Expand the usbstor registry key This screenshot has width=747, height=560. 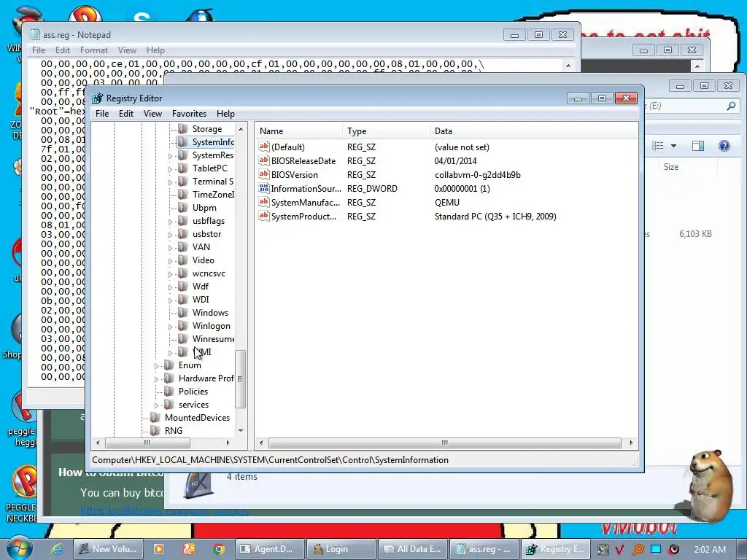[170, 234]
